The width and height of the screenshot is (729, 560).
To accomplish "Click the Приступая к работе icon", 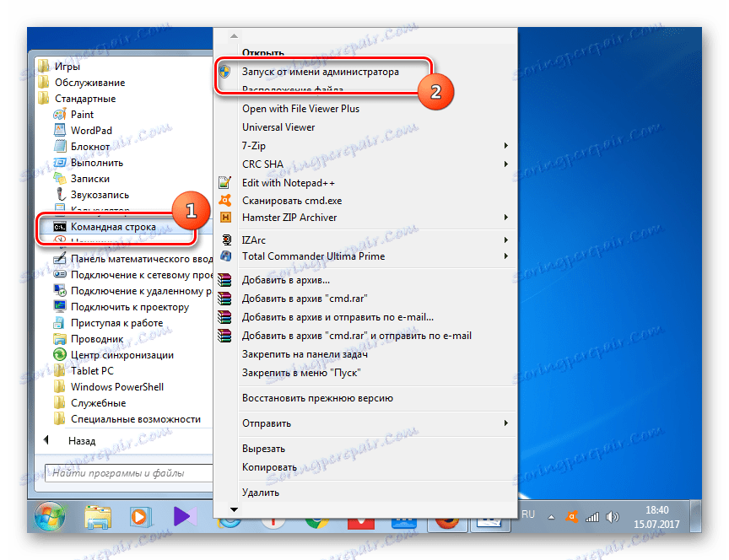I will click(60, 322).
